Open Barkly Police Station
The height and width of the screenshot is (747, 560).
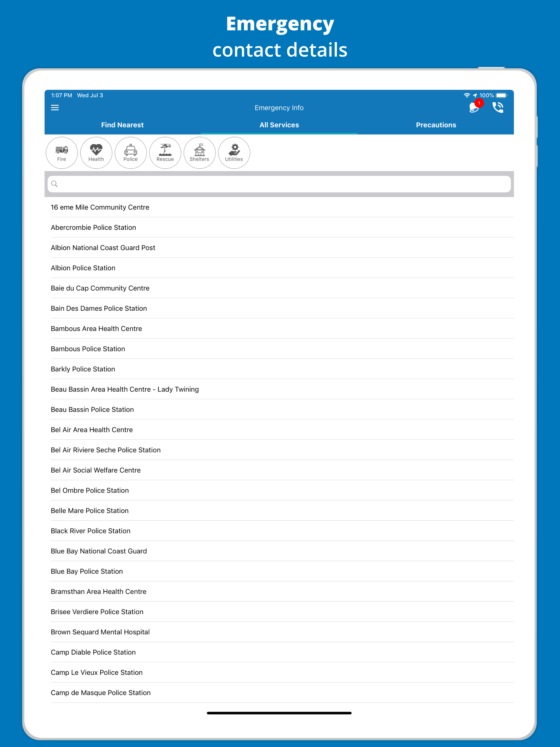click(x=279, y=369)
